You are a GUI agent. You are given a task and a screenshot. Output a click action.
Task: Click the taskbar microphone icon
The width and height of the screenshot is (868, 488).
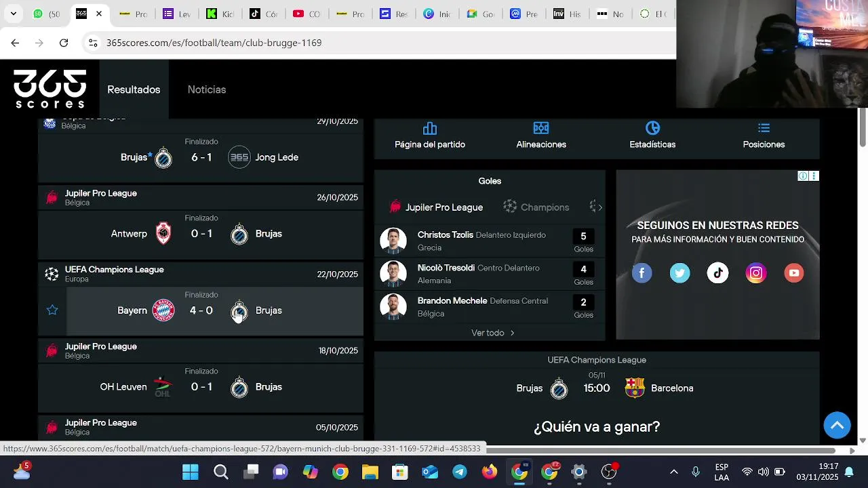(695, 472)
